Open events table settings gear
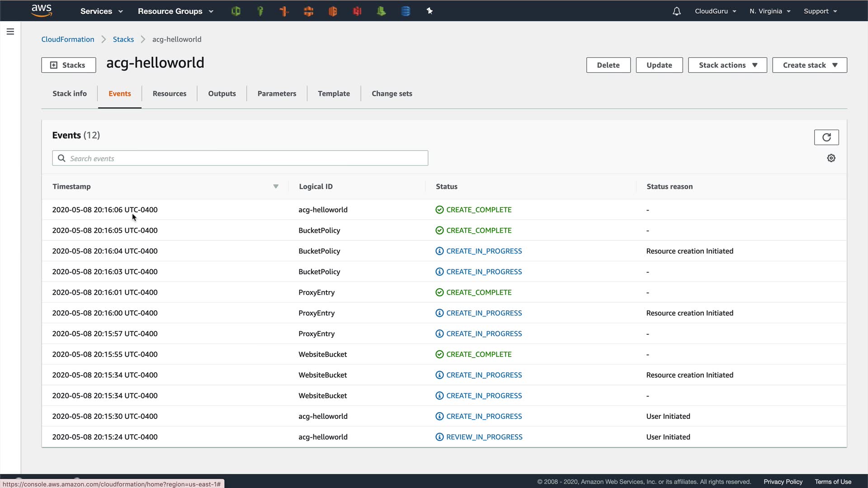The image size is (868, 488). tap(831, 158)
